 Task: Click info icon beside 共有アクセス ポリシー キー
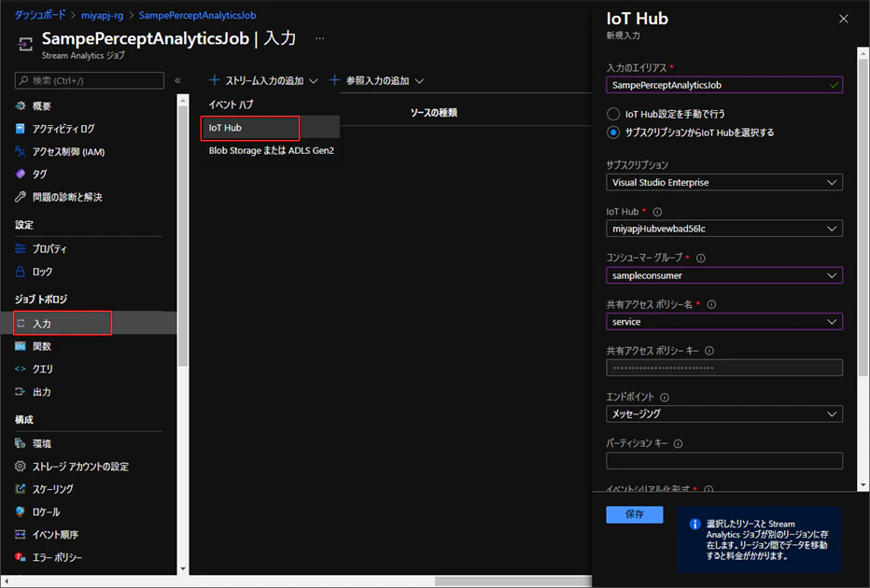709,351
